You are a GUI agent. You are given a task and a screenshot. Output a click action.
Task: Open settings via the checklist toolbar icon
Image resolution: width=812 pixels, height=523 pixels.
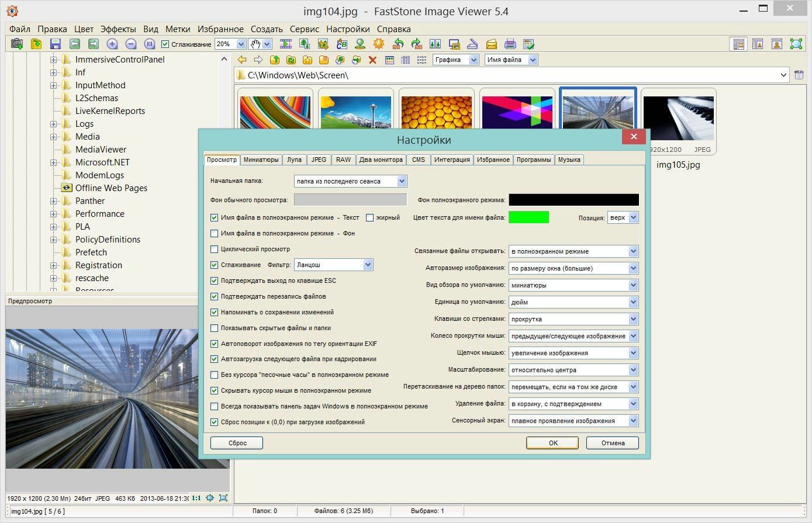(x=528, y=44)
